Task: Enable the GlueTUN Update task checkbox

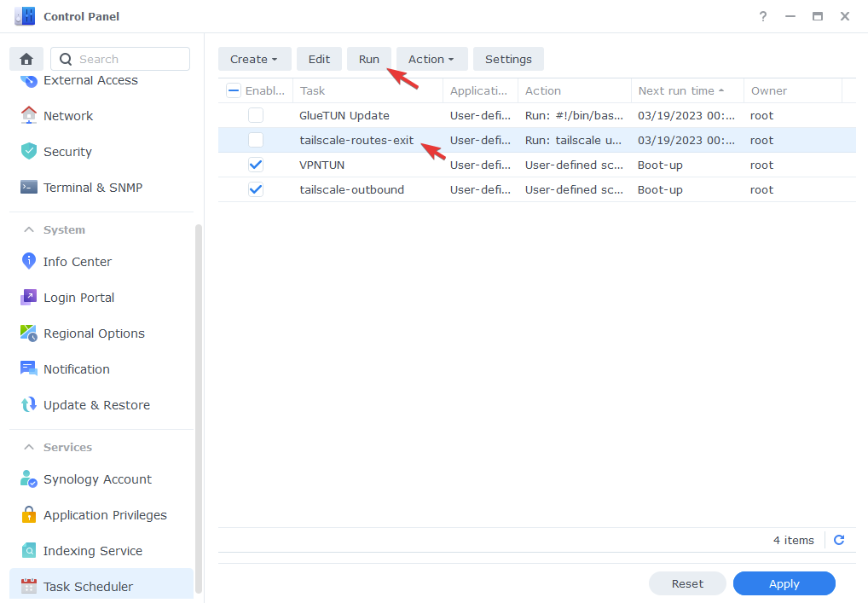Action: point(256,115)
